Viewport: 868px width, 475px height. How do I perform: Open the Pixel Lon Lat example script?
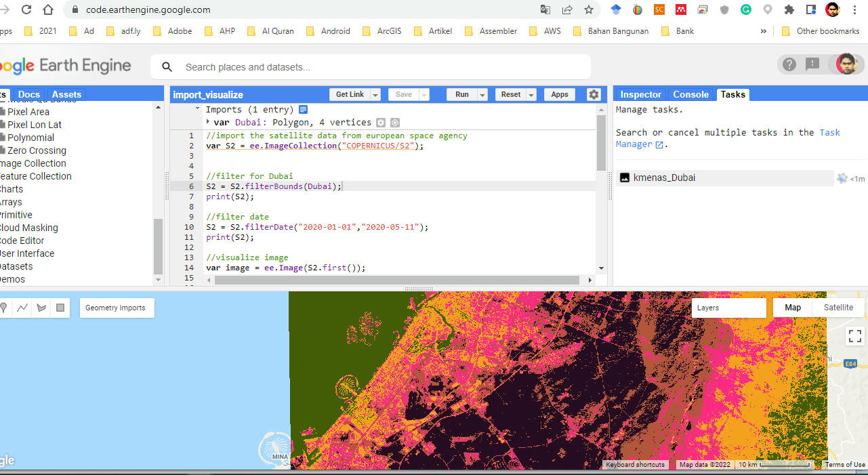pyautogui.click(x=35, y=125)
